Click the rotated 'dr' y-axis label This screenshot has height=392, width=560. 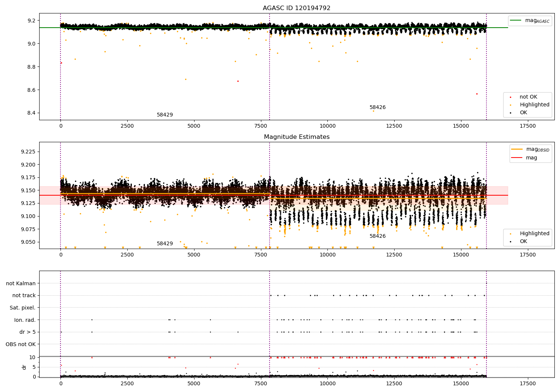point(24,367)
